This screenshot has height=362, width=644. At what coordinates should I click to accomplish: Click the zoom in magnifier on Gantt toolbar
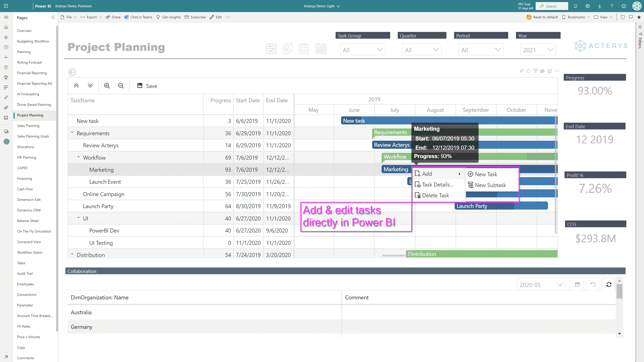point(107,86)
